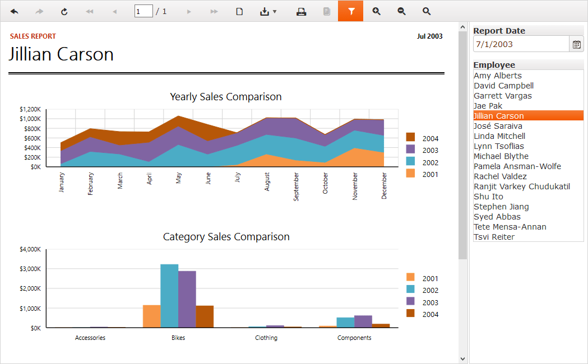Go to the last page
Screen dimensions: 588x364
click(x=214, y=11)
